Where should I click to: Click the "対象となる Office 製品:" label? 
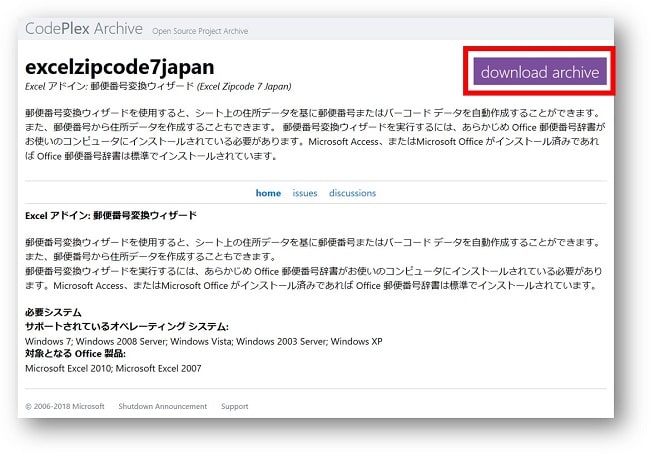(x=75, y=354)
